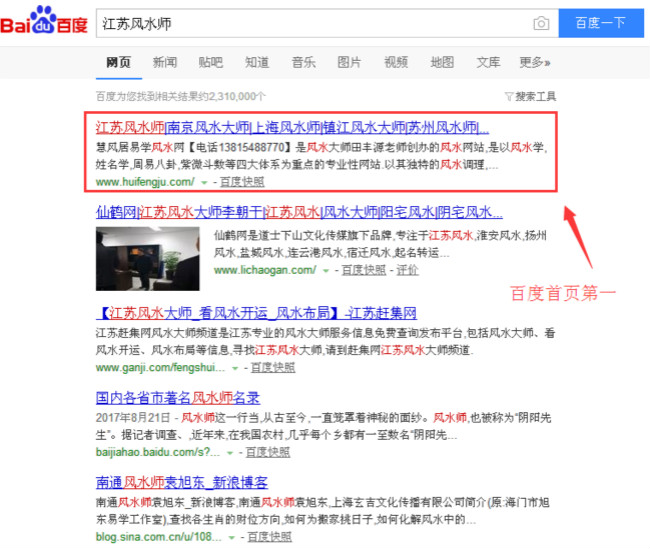
Task: Click 评价 beside the lichaogan.com result
Action: (x=407, y=271)
